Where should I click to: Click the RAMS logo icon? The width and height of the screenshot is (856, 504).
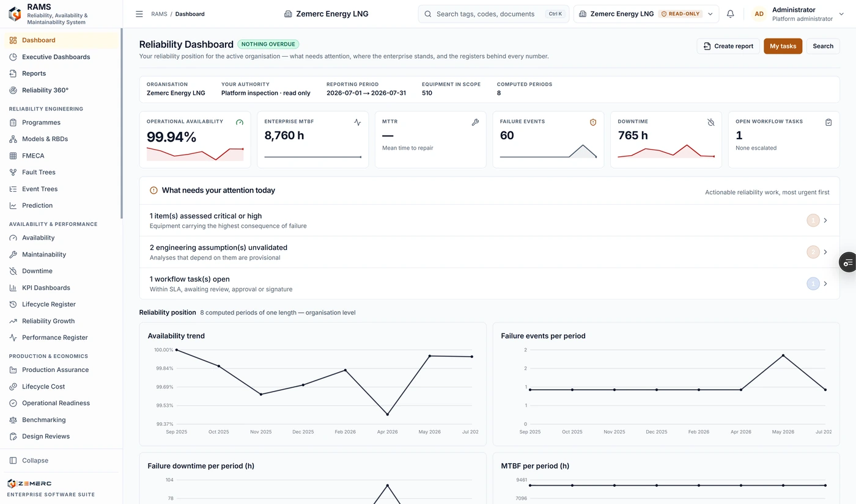15,14
